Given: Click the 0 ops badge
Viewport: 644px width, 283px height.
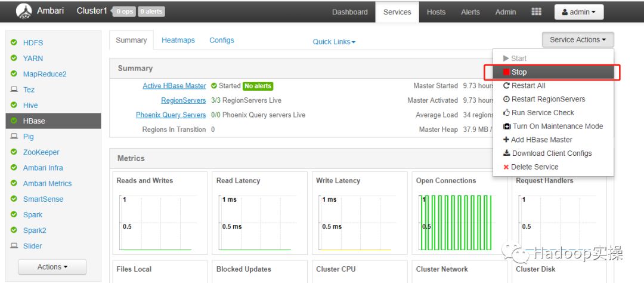Looking at the screenshot, I should click(124, 11).
